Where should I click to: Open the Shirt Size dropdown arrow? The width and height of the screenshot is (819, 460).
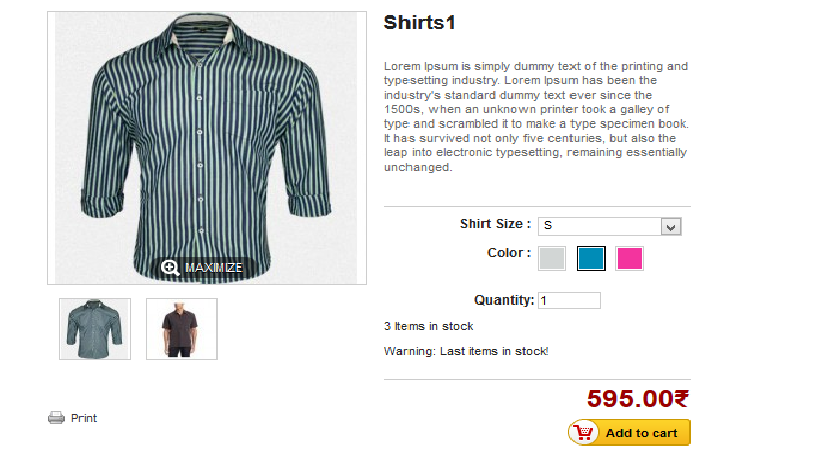pos(671,227)
